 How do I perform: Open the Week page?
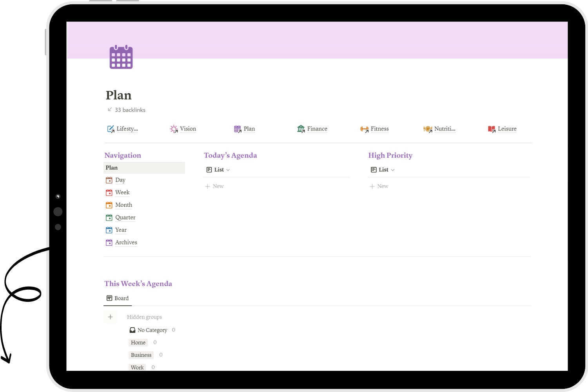click(122, 192)
